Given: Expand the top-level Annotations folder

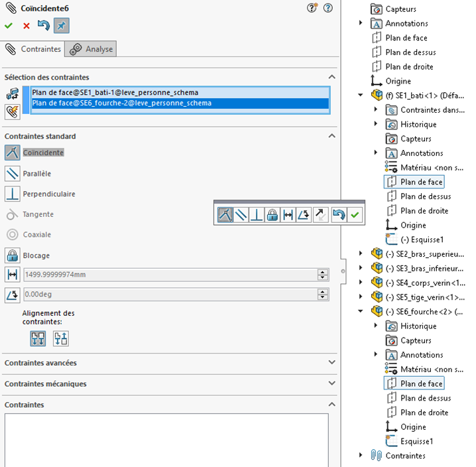Looking at the screenshot, I should pos(361,23).
